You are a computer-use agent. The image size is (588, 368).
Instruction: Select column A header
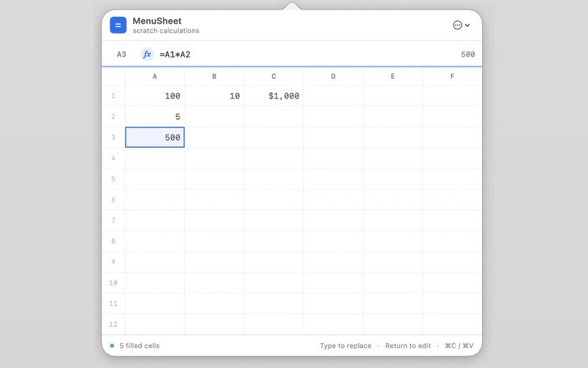click(154, 77)
